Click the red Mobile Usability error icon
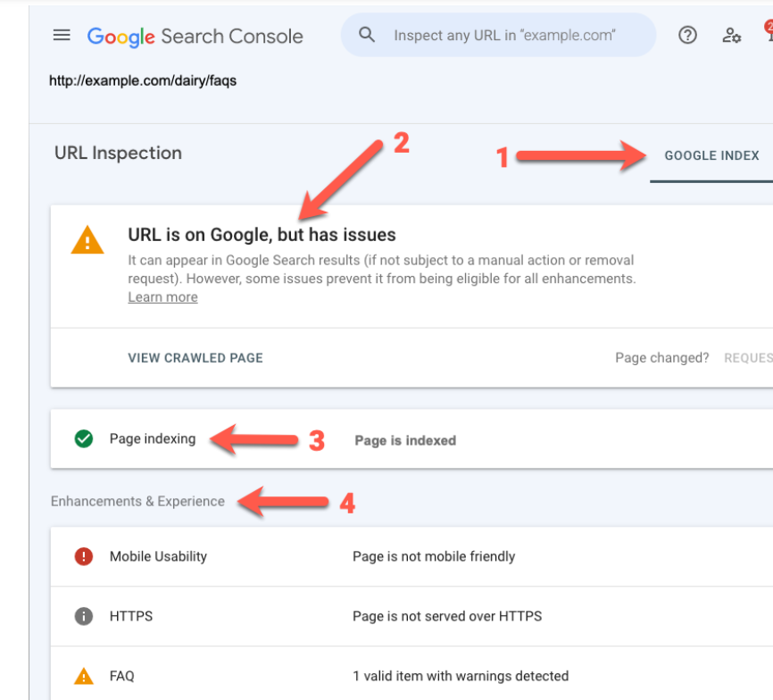The height and width of the screenshot is (700, 773). [x=84, y=556]
